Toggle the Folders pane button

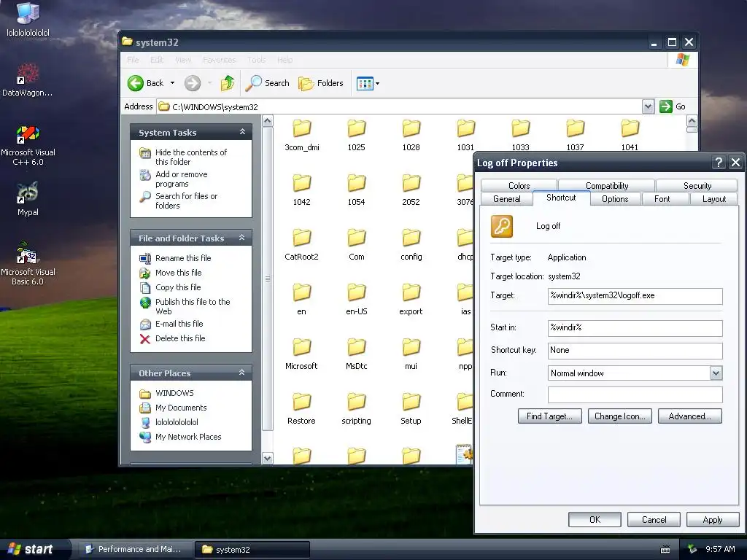coord(321,83)
